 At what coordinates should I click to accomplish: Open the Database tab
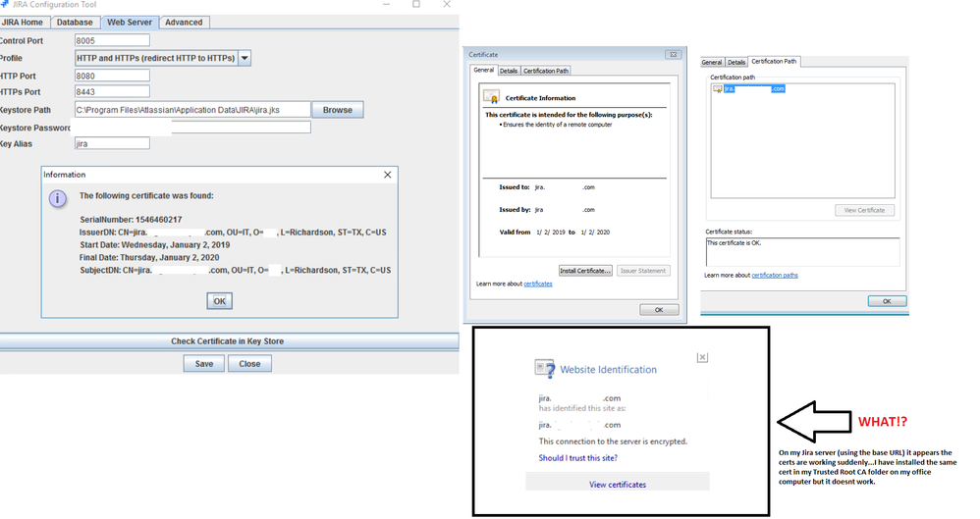(x=75, y=23)
